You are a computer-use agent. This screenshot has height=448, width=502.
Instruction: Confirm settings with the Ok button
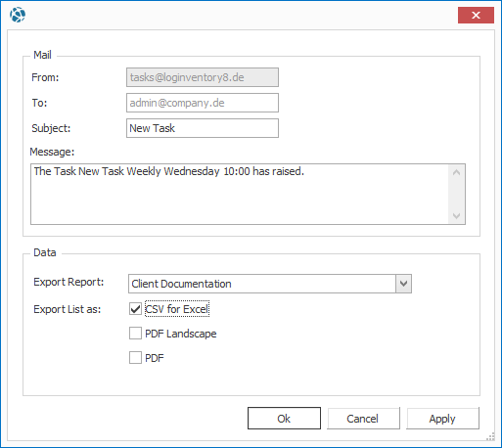click(284, 419)
